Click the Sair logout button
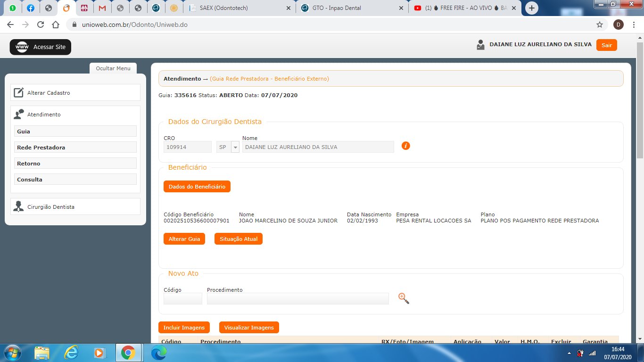This screenshot has height=362, width=644. pos(606,45)
